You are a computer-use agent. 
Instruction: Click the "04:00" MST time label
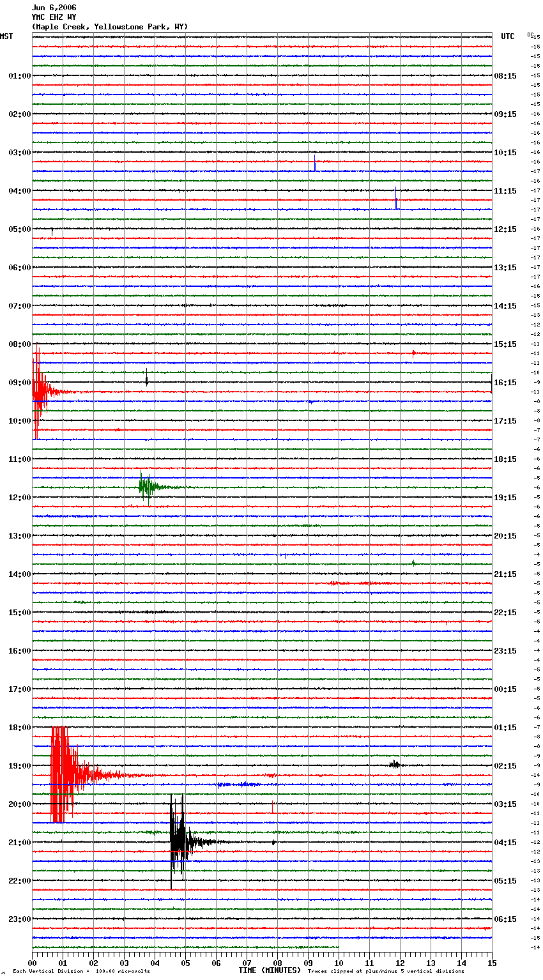(x=20, y=191)
